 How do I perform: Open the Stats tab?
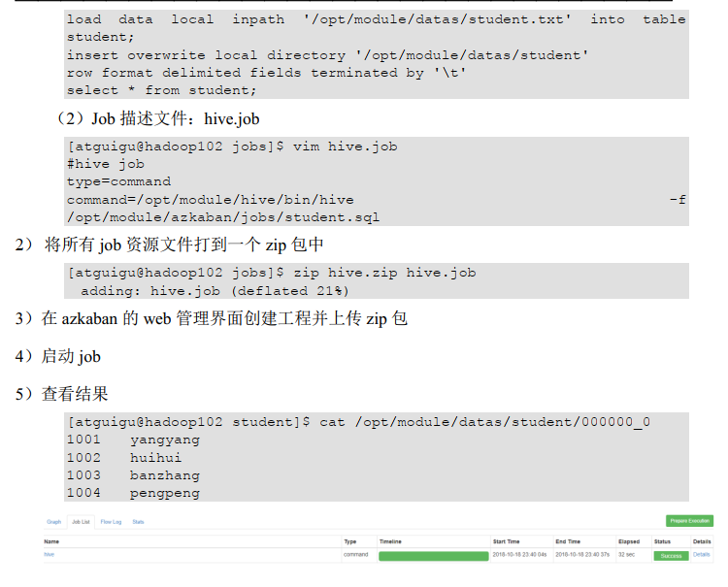pos(138,522)
